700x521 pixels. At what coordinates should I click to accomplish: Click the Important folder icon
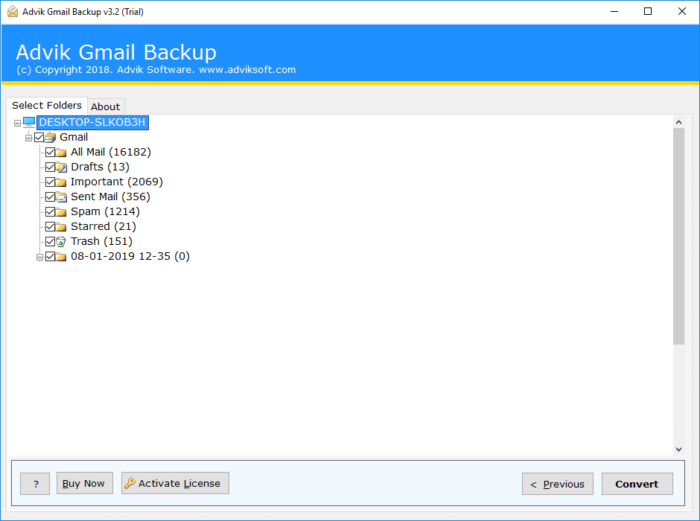point(61,182)
